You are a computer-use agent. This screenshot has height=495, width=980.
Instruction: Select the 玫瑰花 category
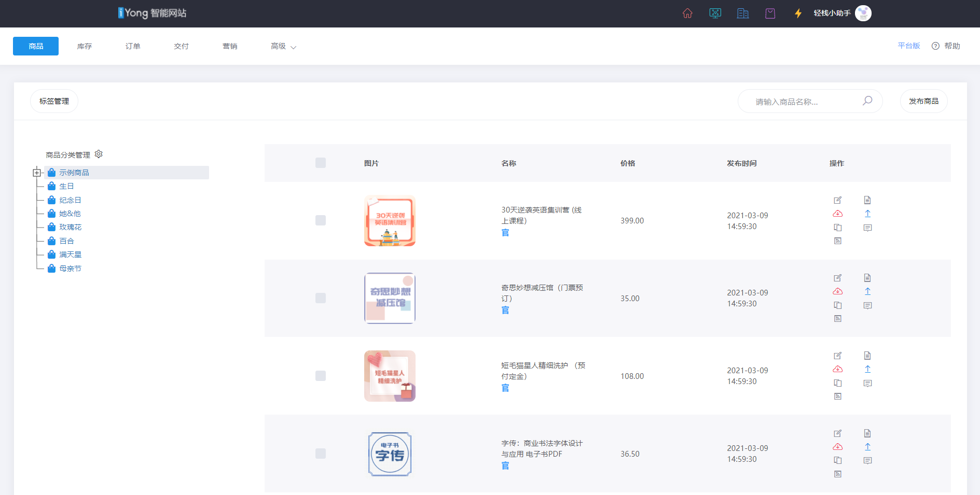[x=70, y=227]
